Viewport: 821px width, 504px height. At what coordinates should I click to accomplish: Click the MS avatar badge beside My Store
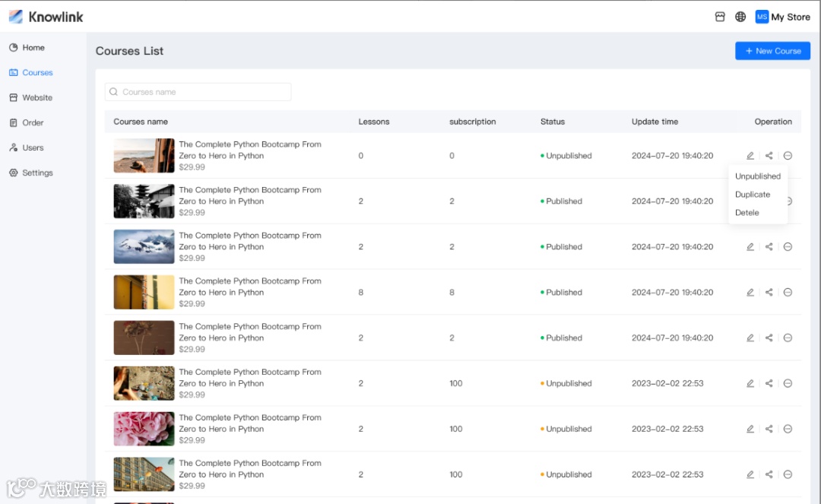[762, 17]
